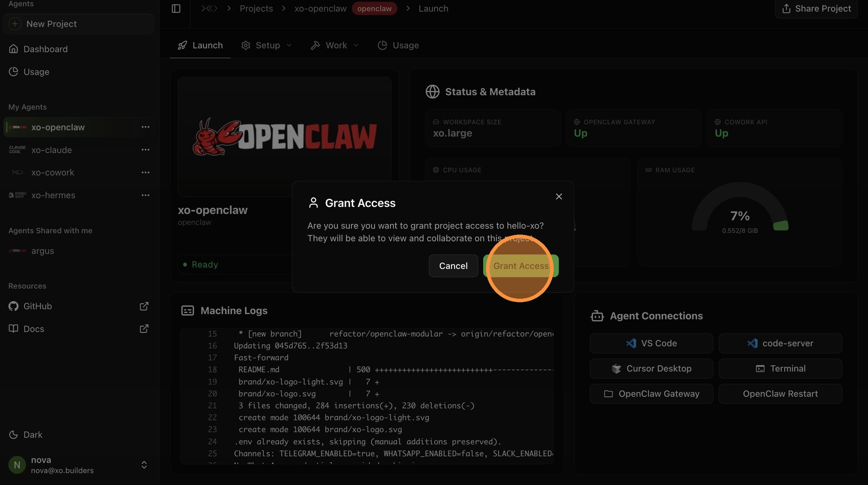Open code-server connection

[780, 343]
